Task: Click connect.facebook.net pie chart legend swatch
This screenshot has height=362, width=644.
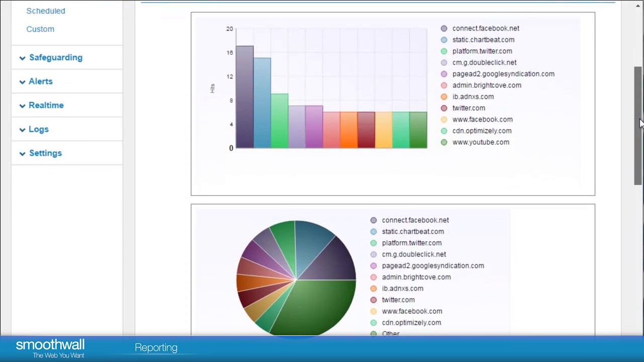Action: click(373, 220)
